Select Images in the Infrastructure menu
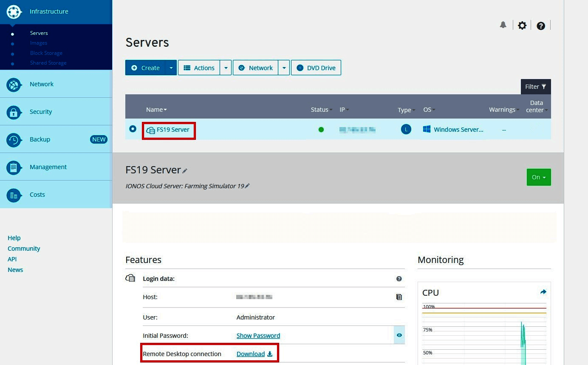The image size is (588, 365). click(x=39, y=43)
